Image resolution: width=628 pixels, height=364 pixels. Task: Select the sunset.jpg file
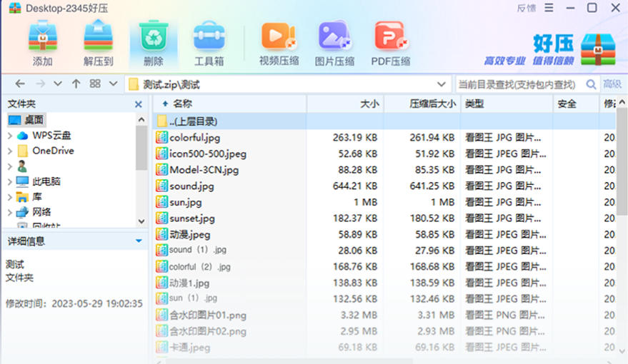pos(192,218)
